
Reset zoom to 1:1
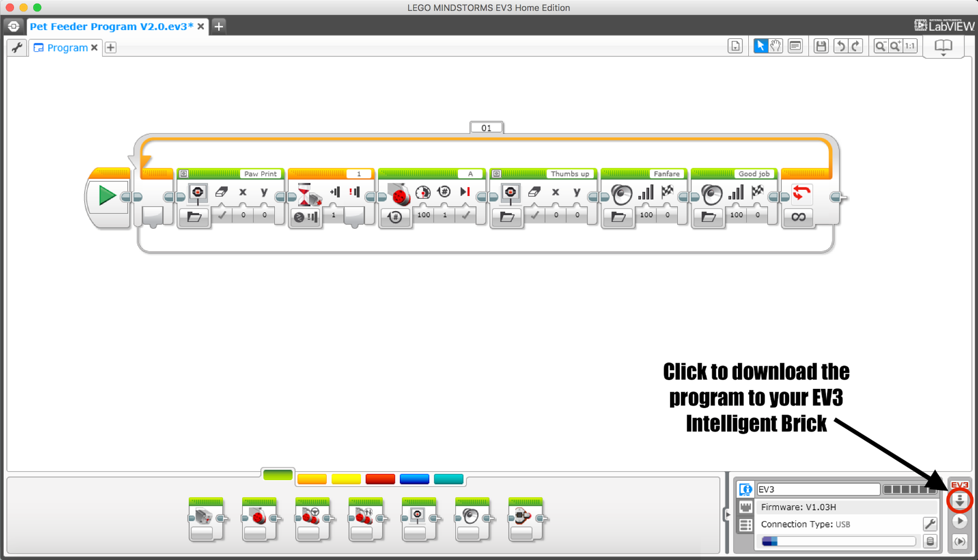pos(910,46)
